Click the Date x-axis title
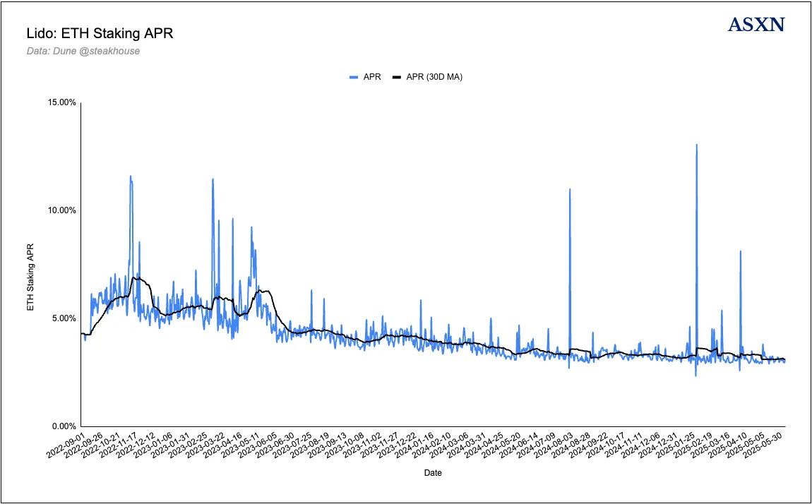The height and width of the screenshot is (504, 812). (433, 472)
